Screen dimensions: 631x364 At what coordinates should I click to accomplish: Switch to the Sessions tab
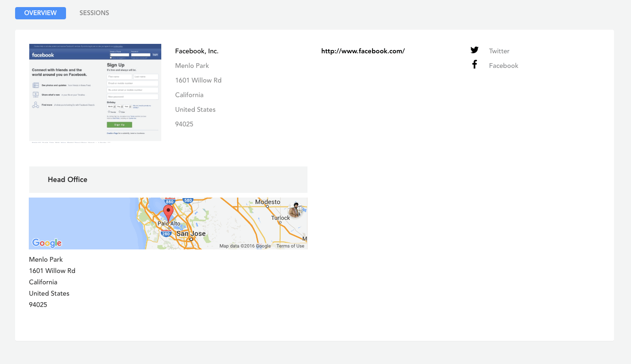94,13
